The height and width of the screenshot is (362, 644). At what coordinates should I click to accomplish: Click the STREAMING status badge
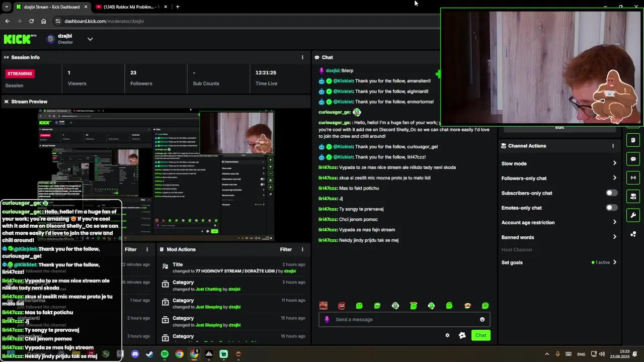(x=20, y=73)
